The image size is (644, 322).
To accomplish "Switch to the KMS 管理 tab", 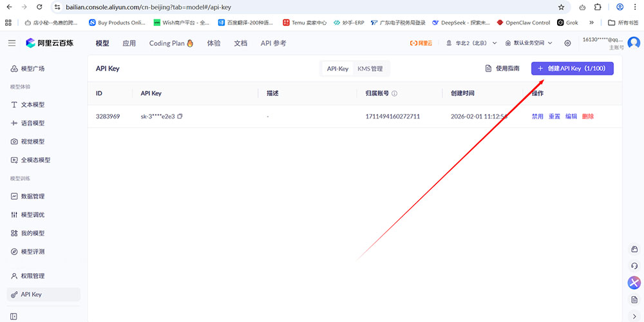I will click(x=370, y=69).
